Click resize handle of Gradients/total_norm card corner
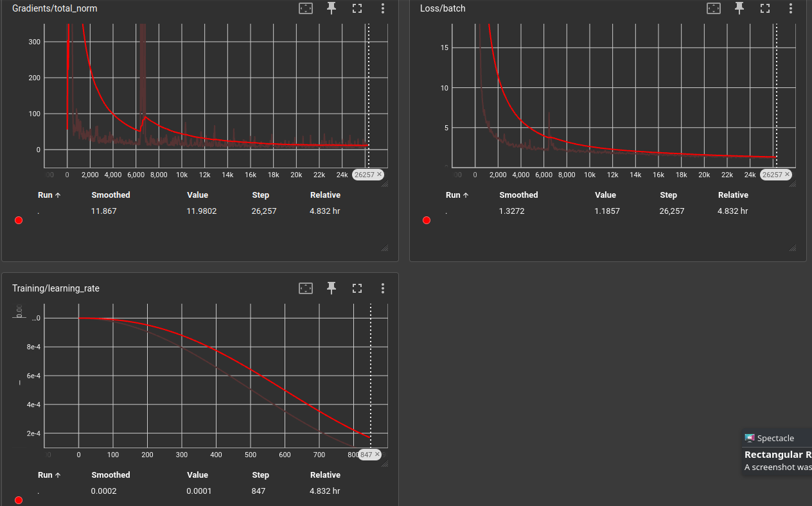This screenshot has height=506, width=812. (385, 248)
